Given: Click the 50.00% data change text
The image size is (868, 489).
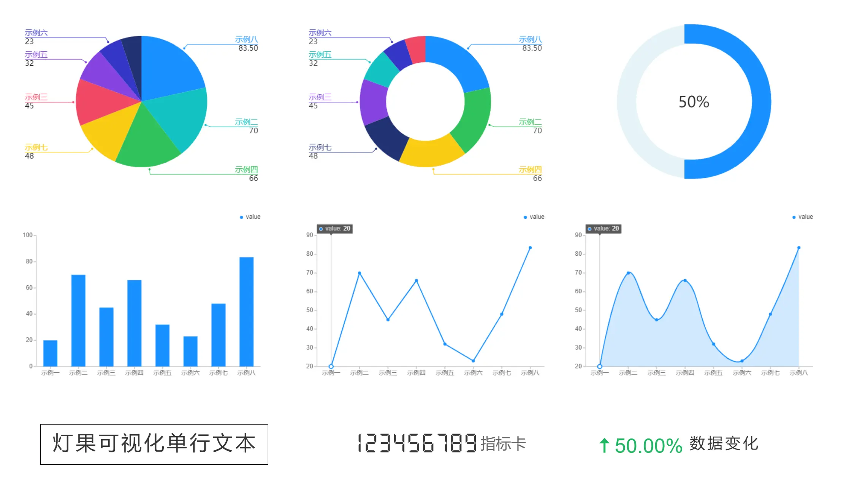Looking at the screenshot, I should [648, 446].
